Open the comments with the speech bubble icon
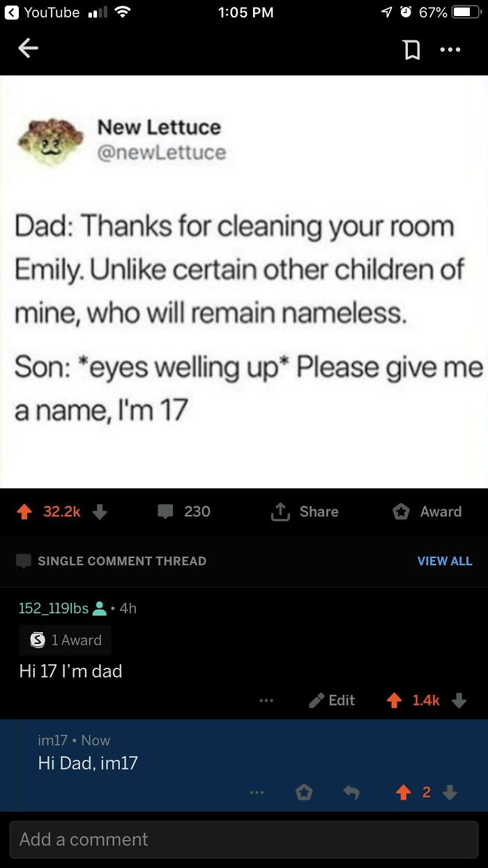 pos(165,511)
